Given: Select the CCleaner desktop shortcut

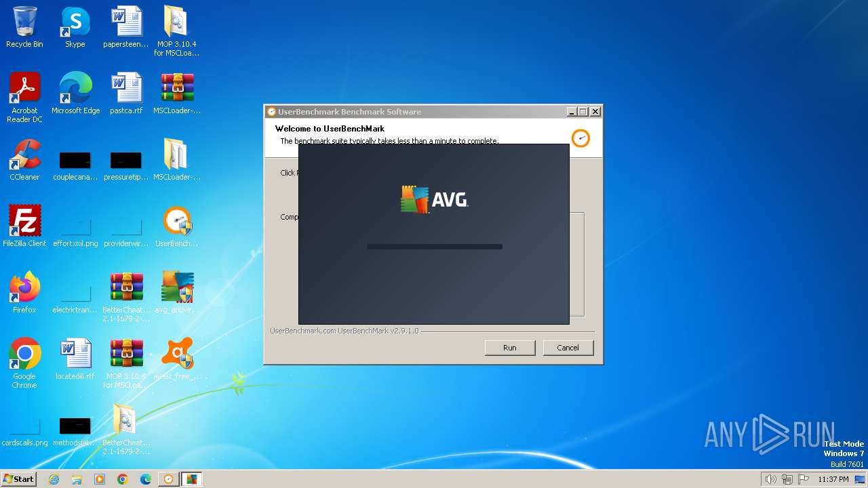Looking at the screenshot, I should tap(24, 160).
